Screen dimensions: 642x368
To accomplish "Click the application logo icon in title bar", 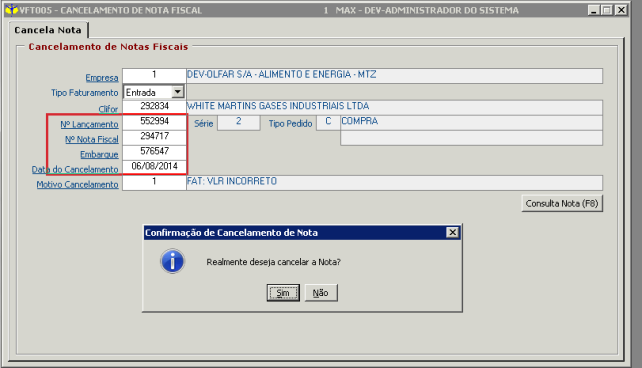I will 11,9.
